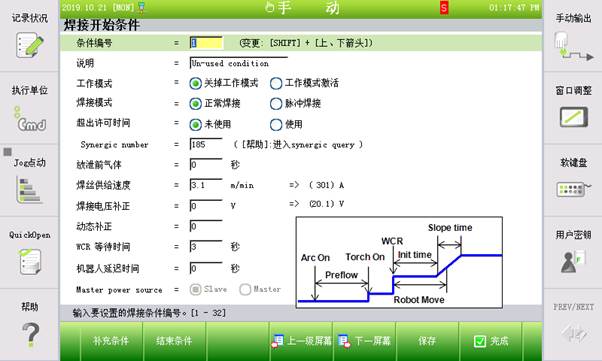602x361 pixels.
Task: Select 关掉工作模式 radio option
Action: tap(195, 83)
